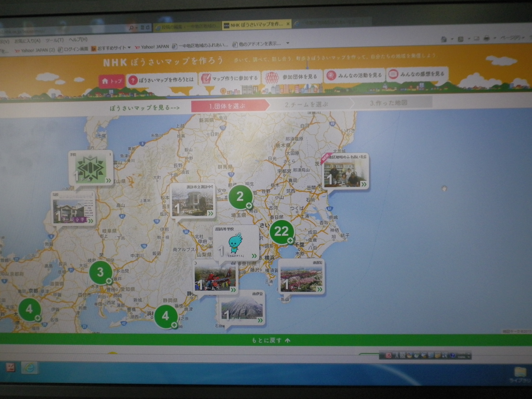
Task: Click green arrows on mascot character card
Action: click(254, 256)
